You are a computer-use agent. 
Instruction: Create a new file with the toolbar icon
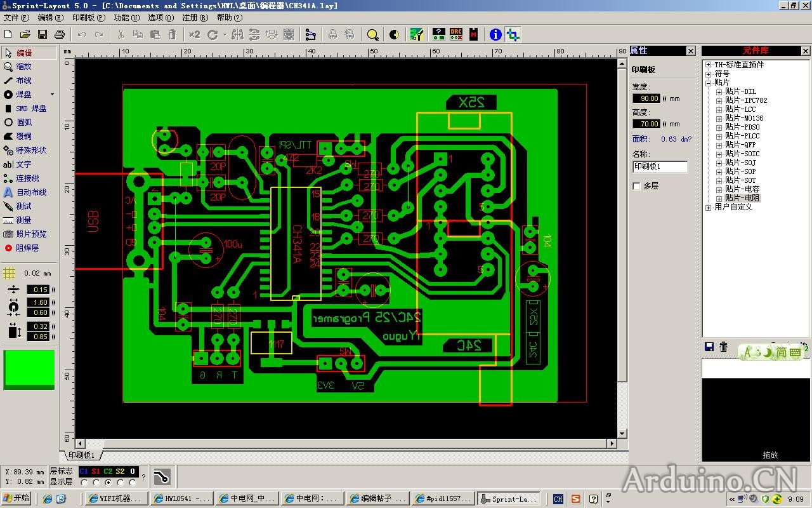8,34
